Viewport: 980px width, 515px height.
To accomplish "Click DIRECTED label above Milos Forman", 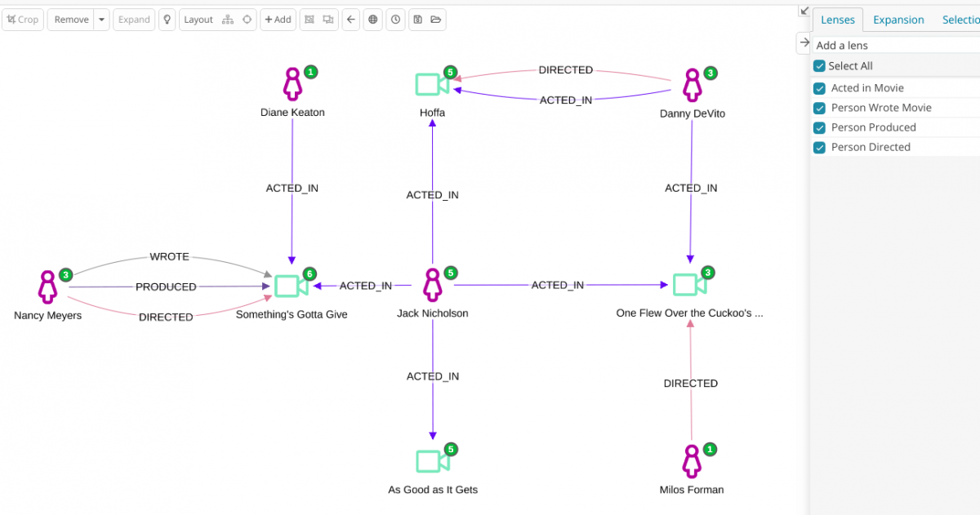I will click(691, 384).
